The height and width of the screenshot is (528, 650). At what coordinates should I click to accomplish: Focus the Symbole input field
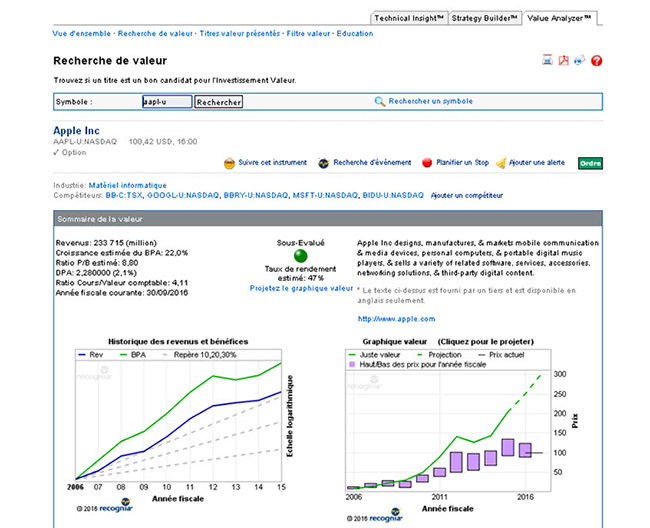[167, 102]
